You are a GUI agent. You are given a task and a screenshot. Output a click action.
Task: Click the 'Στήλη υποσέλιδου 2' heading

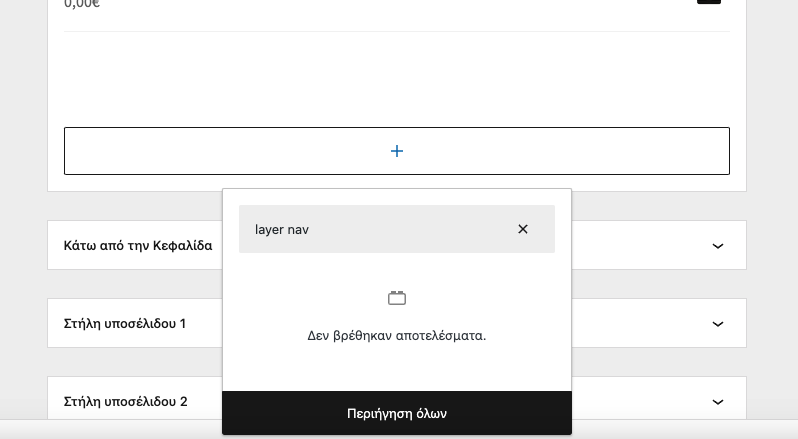[x=125, y=401]
